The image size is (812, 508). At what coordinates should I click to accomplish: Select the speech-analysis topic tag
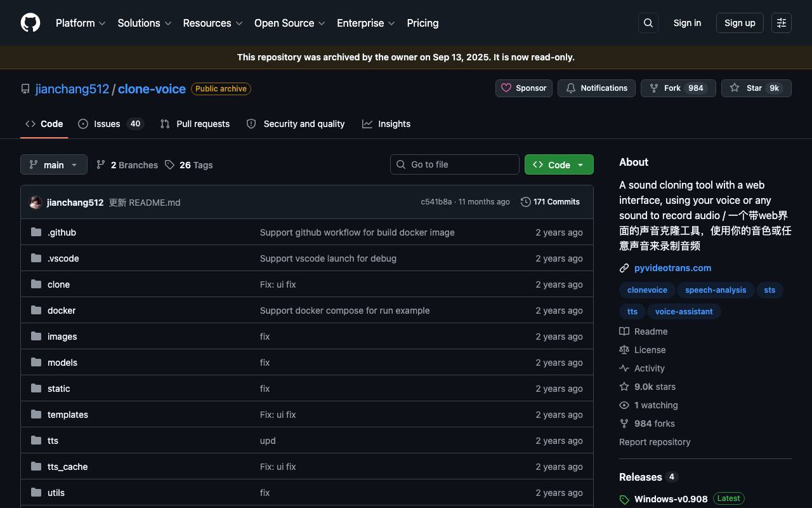pos(716,290)
